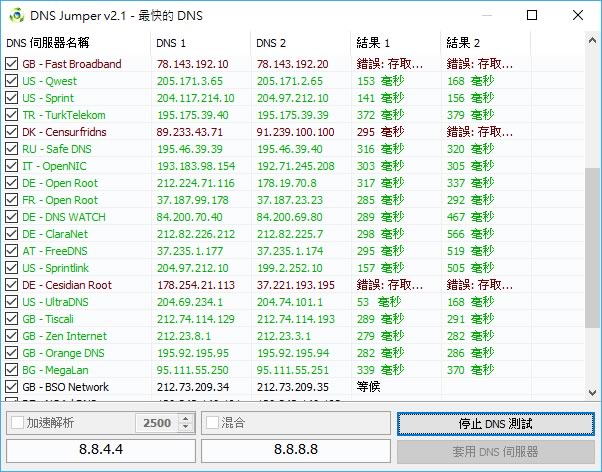602x472 pixels.
Task: Click IP address 212.73.209.35
Action: pos(293,387)
